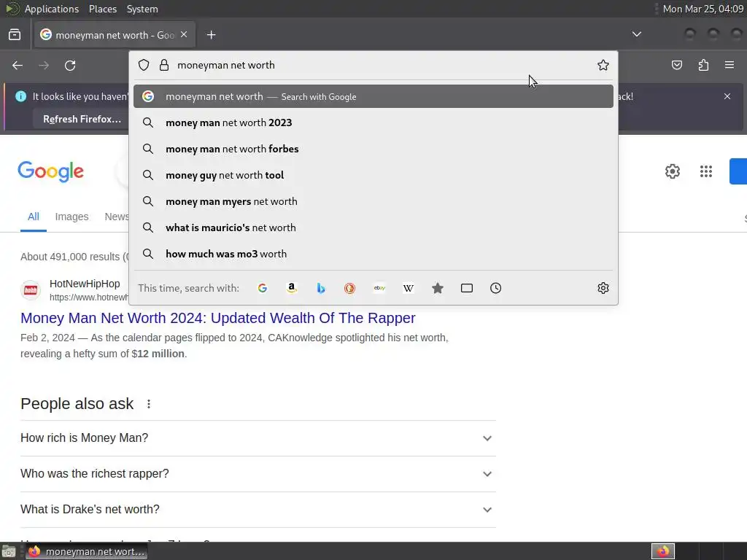Choose suggestion 'money man net worth 2023'
The width and height of the screenshot is (747, 560).
tap(373, 122)
